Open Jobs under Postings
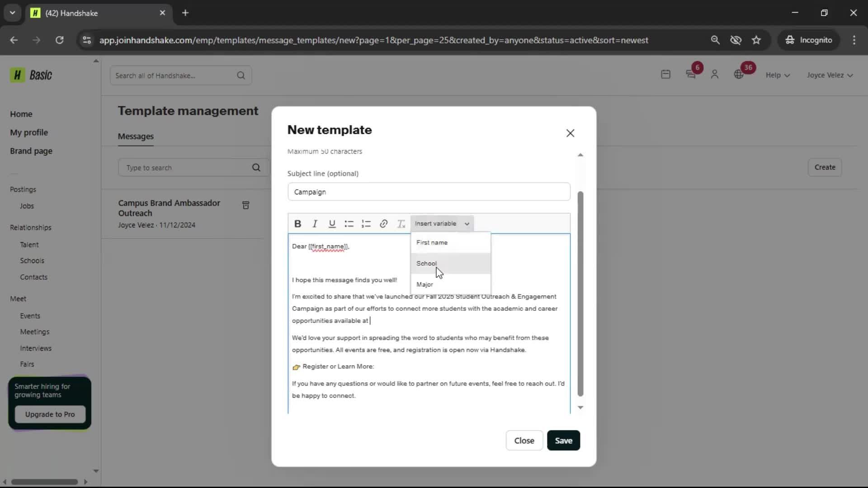Screen dimensions: 868x488 27,206
